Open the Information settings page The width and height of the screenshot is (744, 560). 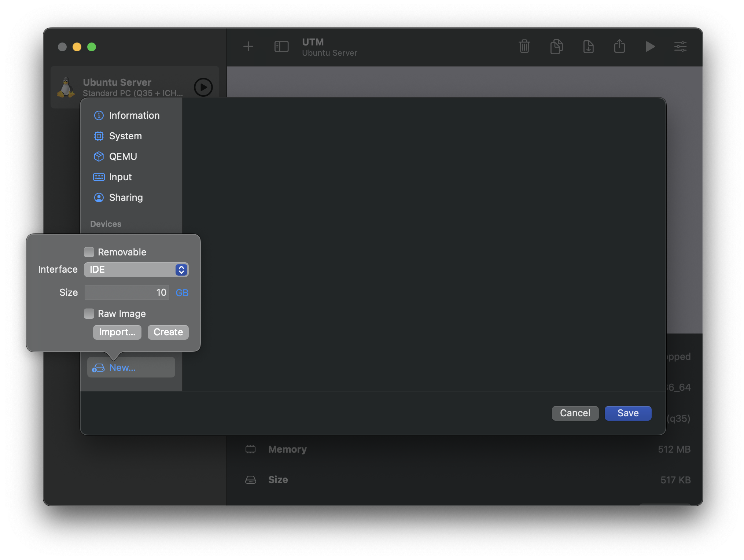[131, 115]
